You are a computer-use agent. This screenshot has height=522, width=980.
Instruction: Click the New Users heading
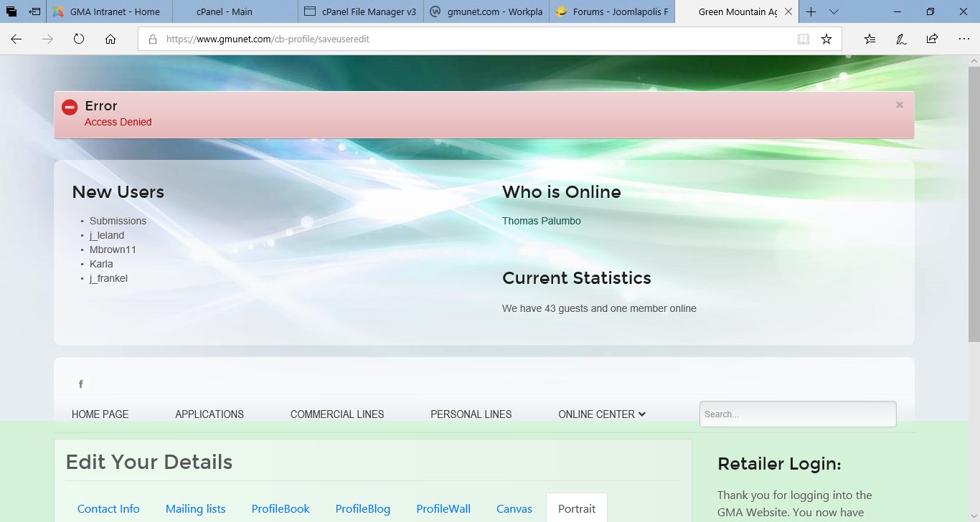(x=118, y=192)
